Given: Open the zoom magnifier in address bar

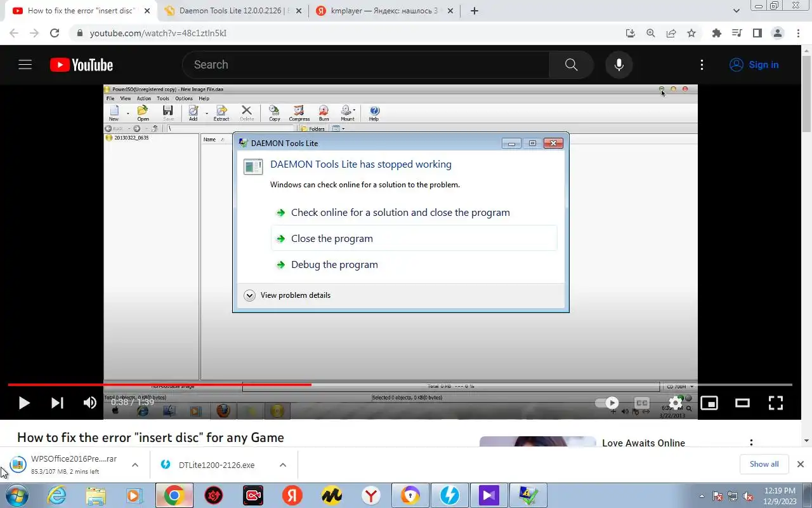Looking at the screenshot, I should point(650,33).
